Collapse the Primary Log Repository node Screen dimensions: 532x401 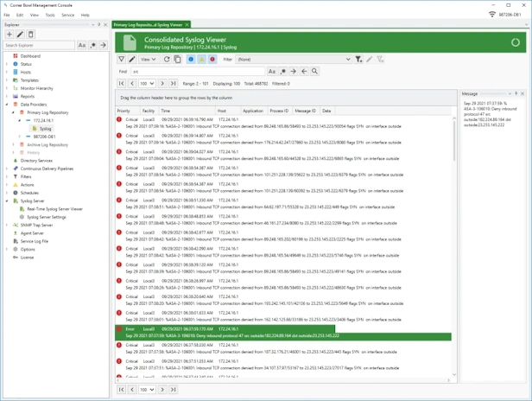click(x=13, y=112)
